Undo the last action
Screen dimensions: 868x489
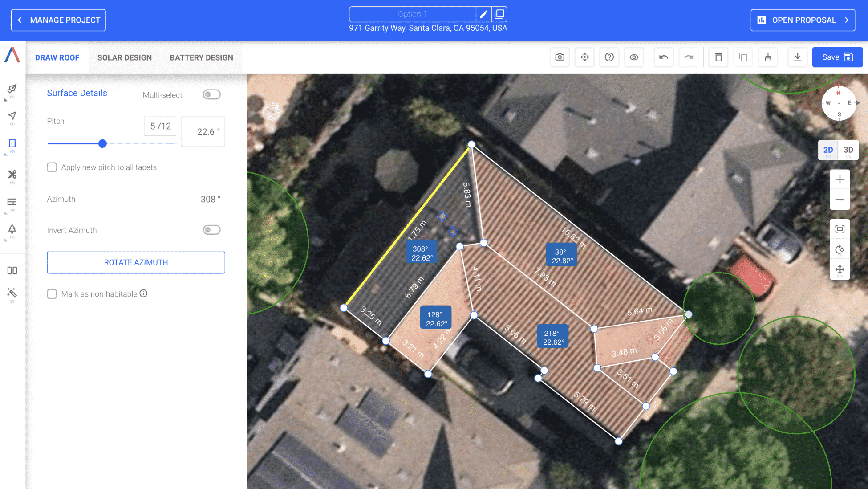pos(664,57)
